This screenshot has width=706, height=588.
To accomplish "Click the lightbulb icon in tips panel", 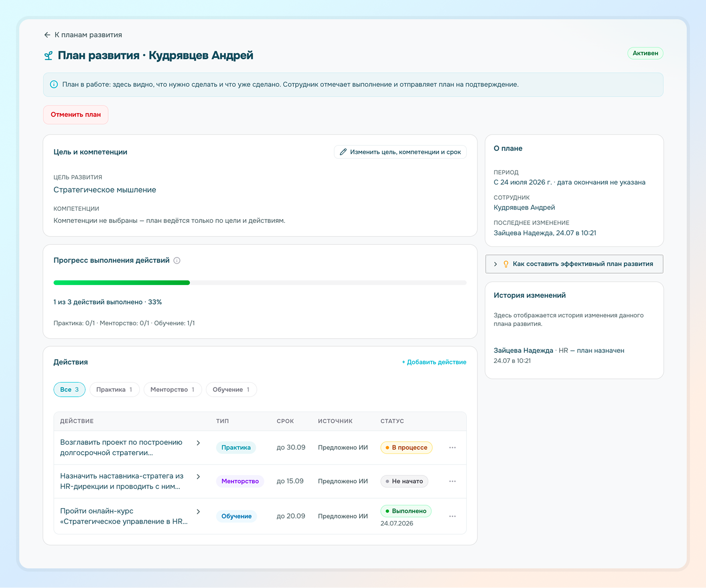I will click(506, 264).
